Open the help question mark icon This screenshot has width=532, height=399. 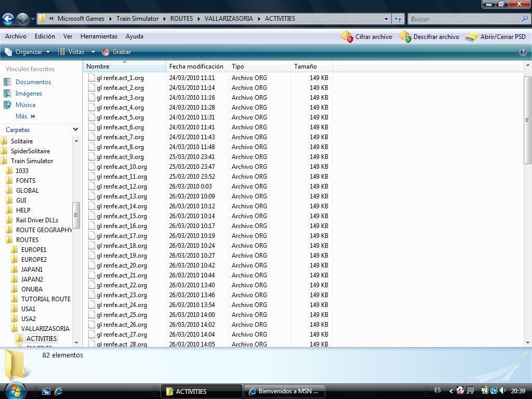523,52
